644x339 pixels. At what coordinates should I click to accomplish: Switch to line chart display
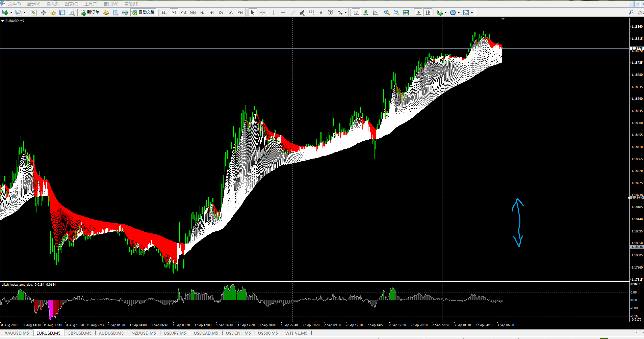pyautogui.click(x=375, y=12)
